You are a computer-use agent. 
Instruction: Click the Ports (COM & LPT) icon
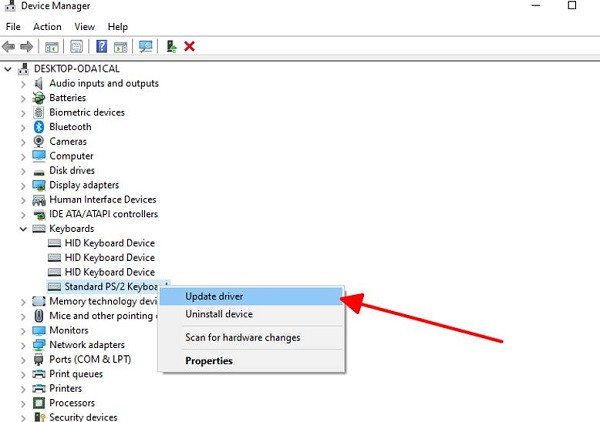click(39, 359)
